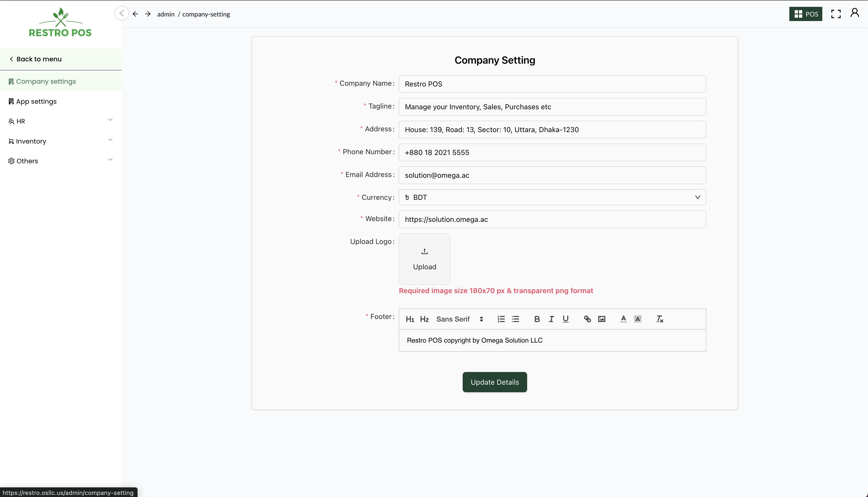Click Back to menu
Viewport: 868px width, 497px height.
[39, 59]
